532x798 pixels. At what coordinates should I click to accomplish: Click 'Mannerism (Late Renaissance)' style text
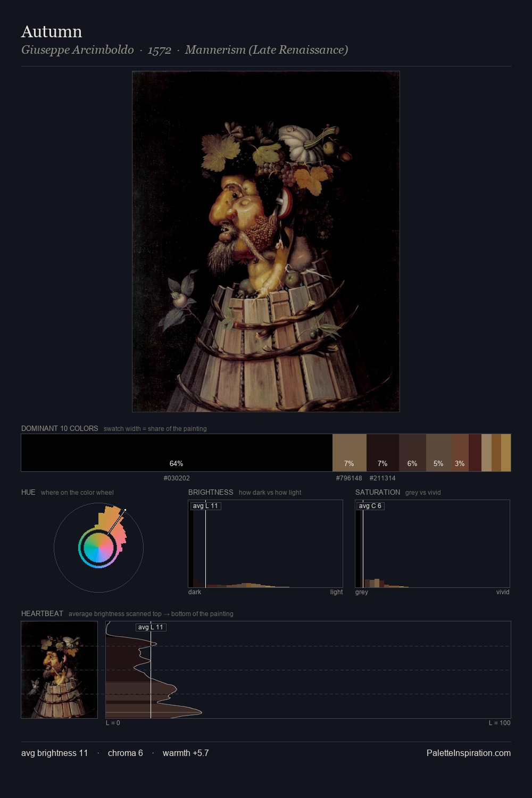[267, 50]
